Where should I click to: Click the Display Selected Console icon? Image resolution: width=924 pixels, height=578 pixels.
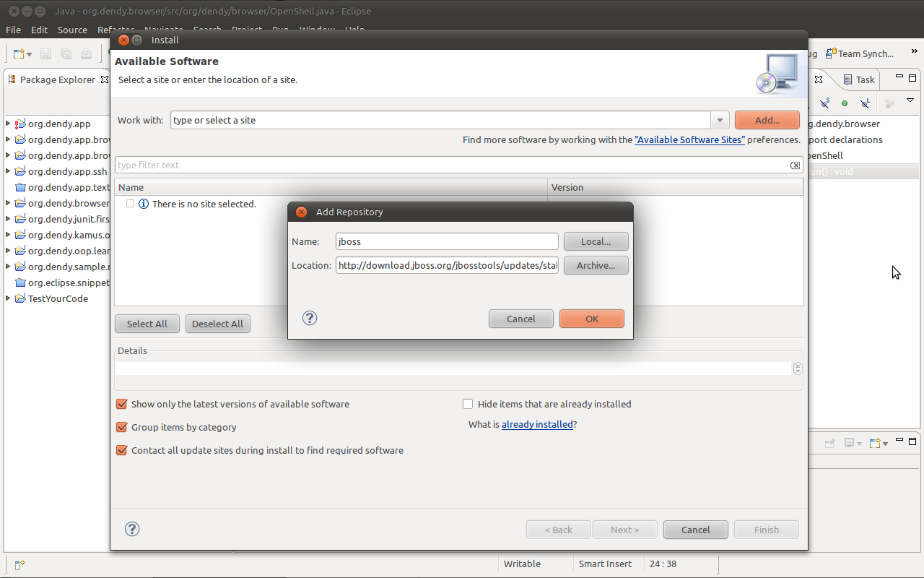pos(850,443)
